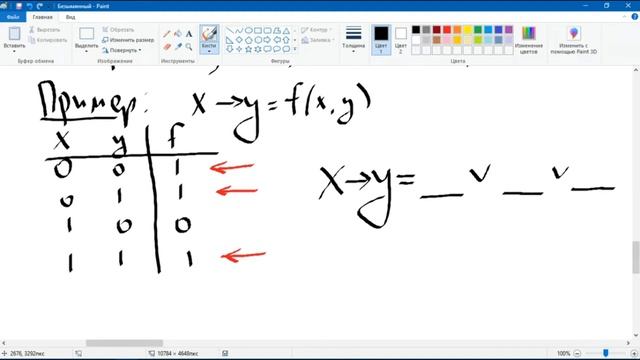Open Edit colors (Изменение цветов)
640x360 pixels.
pyautogui.click(x=529, y=40)
